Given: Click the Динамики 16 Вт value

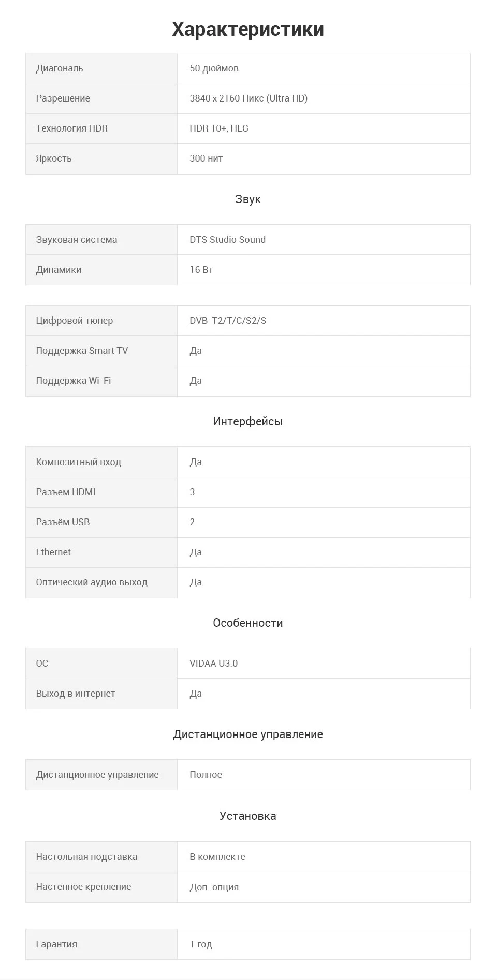Looking at the screenshot, I should point(201,270).
